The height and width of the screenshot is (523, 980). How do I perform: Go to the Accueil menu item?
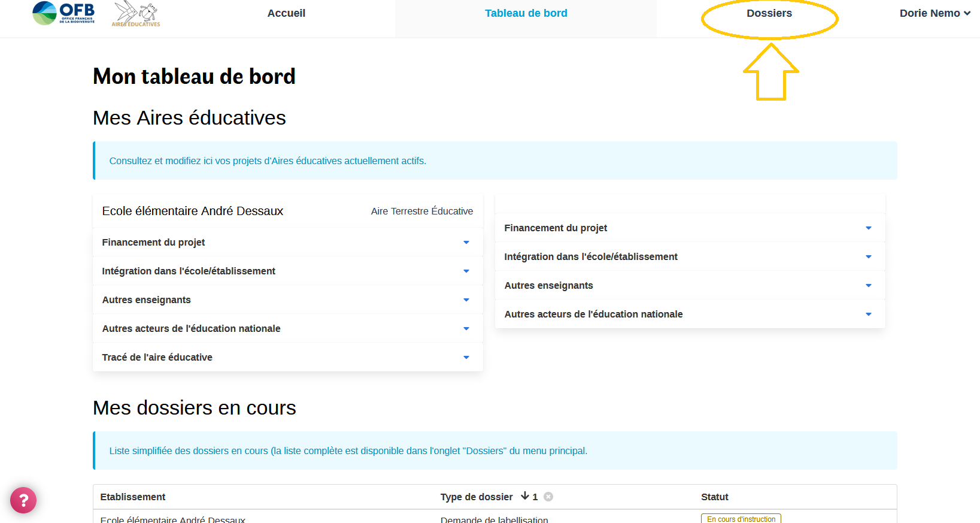click(286, 13)
